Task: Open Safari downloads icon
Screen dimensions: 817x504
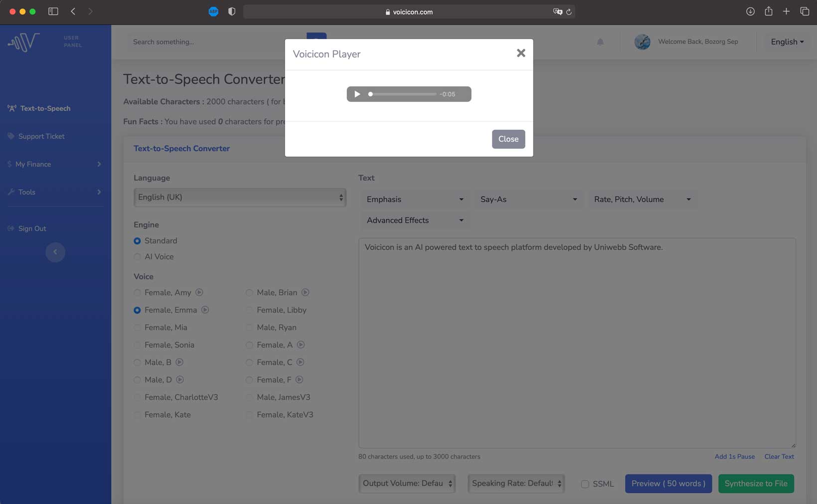Action: 750,11
